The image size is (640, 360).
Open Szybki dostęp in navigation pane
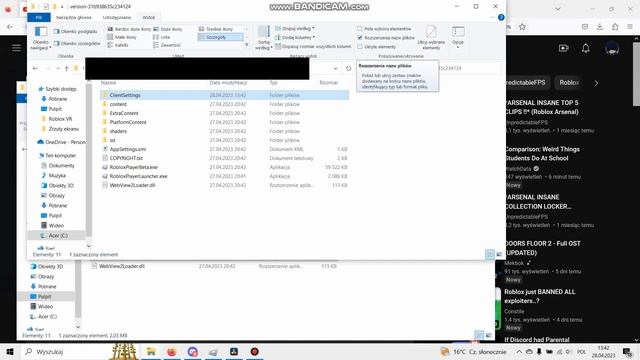(x=61, y=89)
